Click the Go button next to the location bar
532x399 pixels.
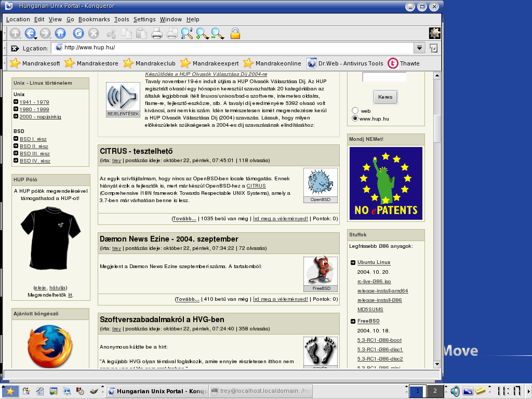tap(433, 48)
